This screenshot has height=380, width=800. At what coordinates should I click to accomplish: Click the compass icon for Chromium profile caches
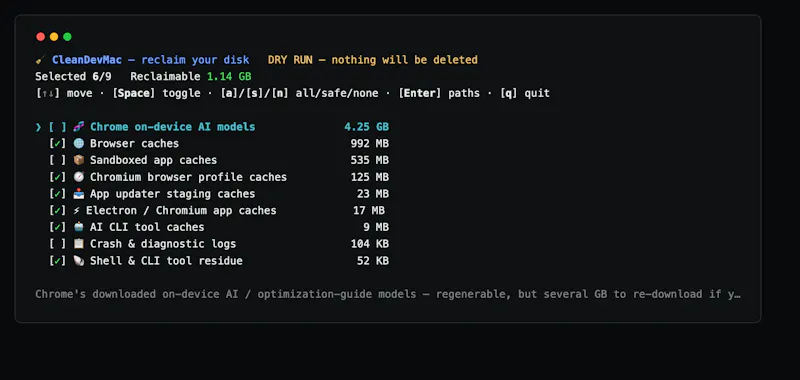coord(79,177)
